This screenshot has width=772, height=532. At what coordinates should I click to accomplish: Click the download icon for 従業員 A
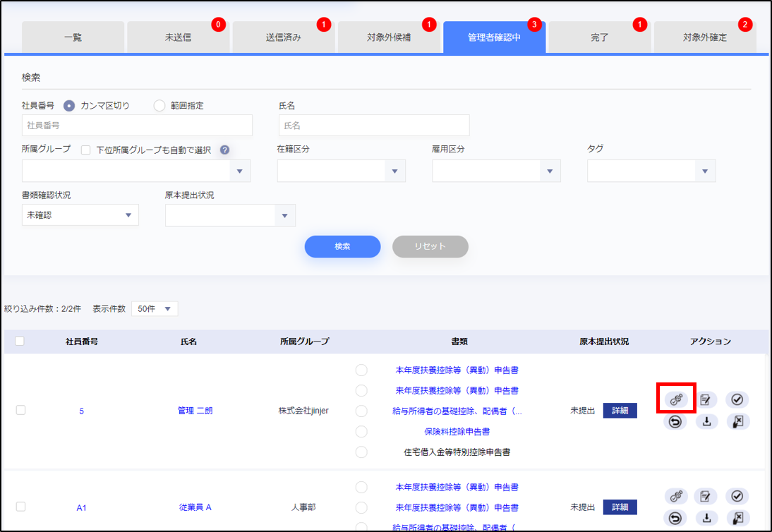(x=706, y=518)
